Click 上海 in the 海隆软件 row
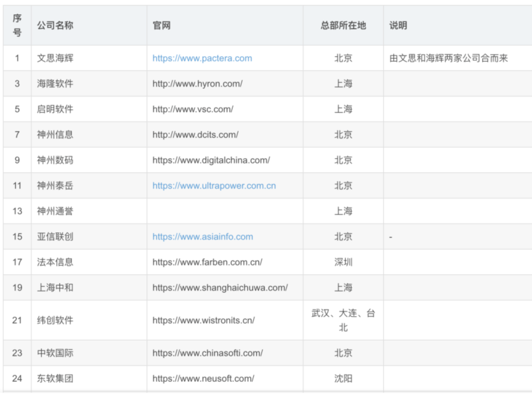 click(343, 83)
